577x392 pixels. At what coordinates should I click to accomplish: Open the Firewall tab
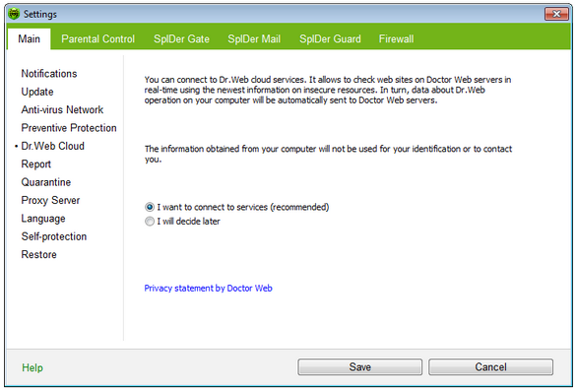point(397,38)
